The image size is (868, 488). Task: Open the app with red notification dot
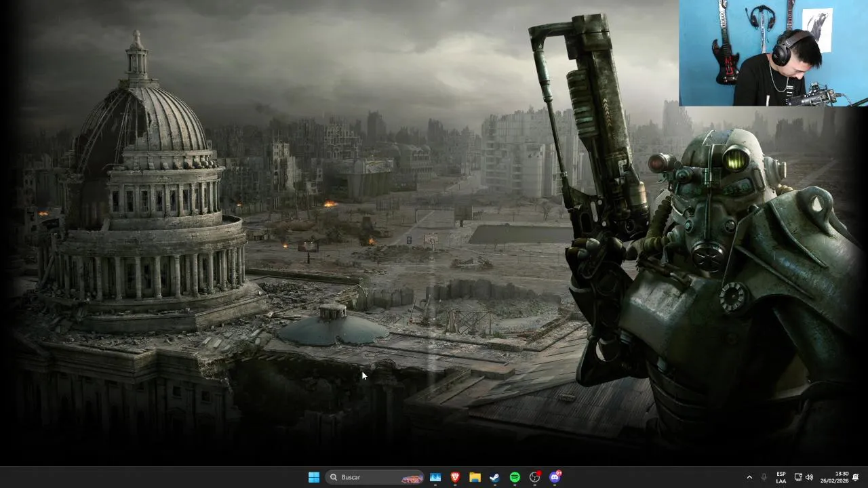535,477
